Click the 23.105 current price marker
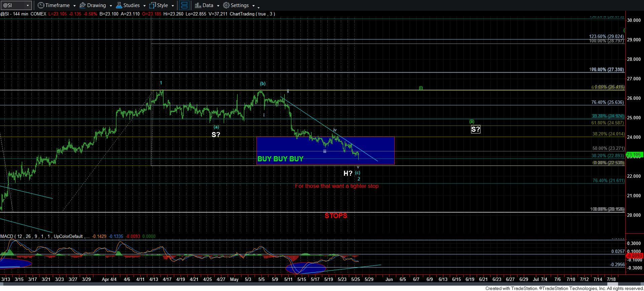The height and width of the screenshot is (291, 644). click(634, 155)
